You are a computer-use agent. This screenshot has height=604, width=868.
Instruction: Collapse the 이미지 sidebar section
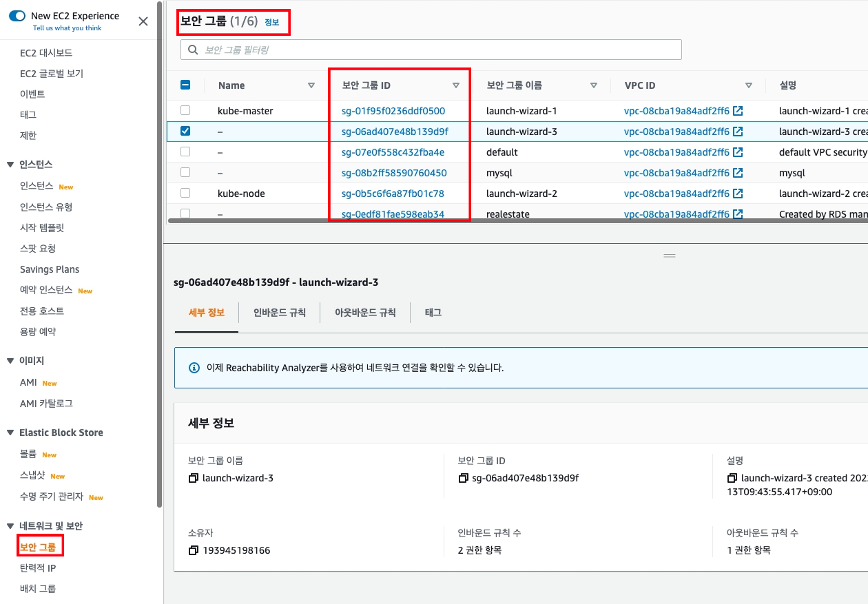click(x=10, y=361)
